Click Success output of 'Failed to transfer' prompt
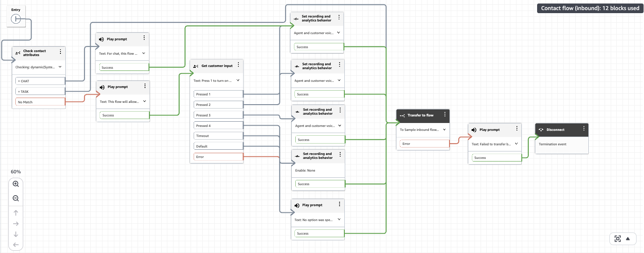This screenshot has height=253, width=644. tap(497, 158)
